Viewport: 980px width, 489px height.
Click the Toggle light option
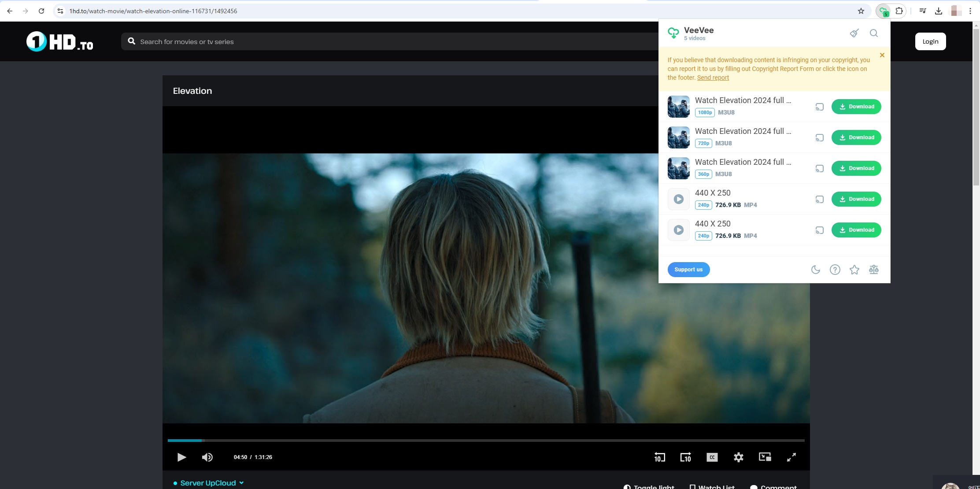[x=649, y=486]
